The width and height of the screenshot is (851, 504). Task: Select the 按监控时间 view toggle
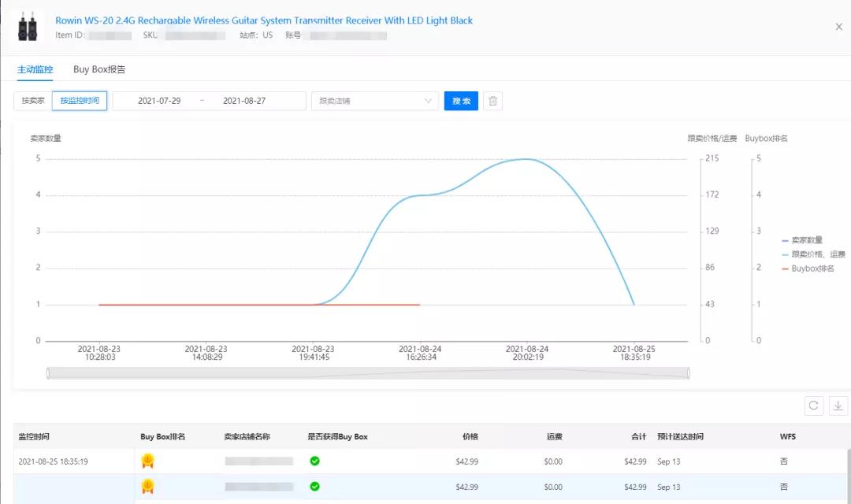pyautogui.click(x=80, y=101)
